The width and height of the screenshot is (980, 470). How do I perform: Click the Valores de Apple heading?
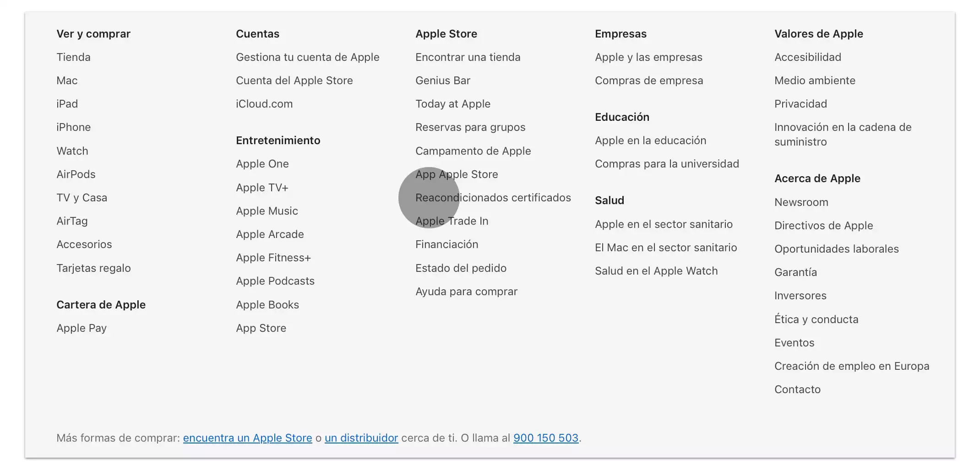click(x=818, y=34)
